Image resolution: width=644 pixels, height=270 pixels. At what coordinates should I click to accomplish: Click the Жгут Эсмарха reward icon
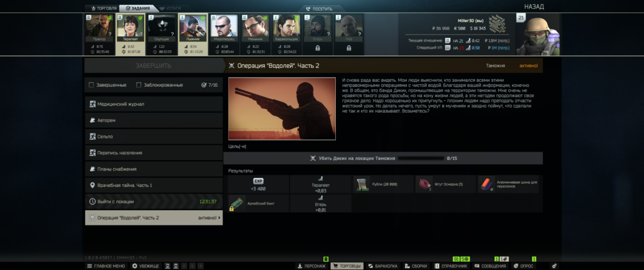pyautogui.click(x=425, y=184)
